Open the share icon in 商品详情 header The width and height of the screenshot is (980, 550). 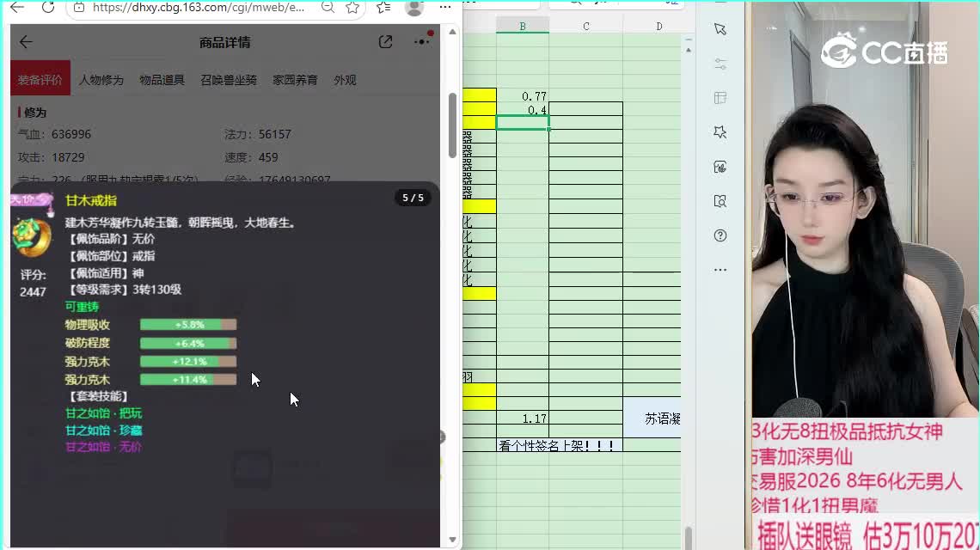(x=386, y=42)
